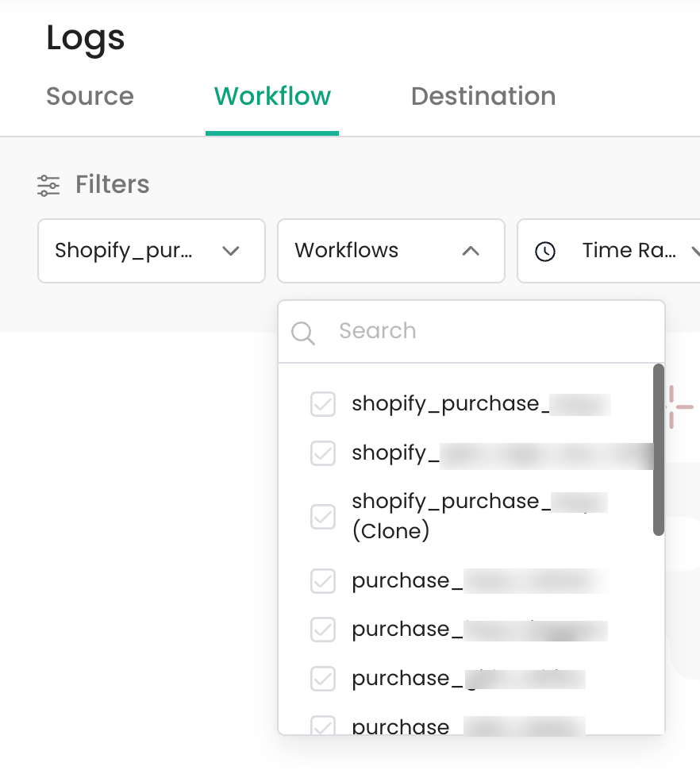Click the workflow list vertical scrollbar
Screen dimensions: 700x778
pos(658,449)
